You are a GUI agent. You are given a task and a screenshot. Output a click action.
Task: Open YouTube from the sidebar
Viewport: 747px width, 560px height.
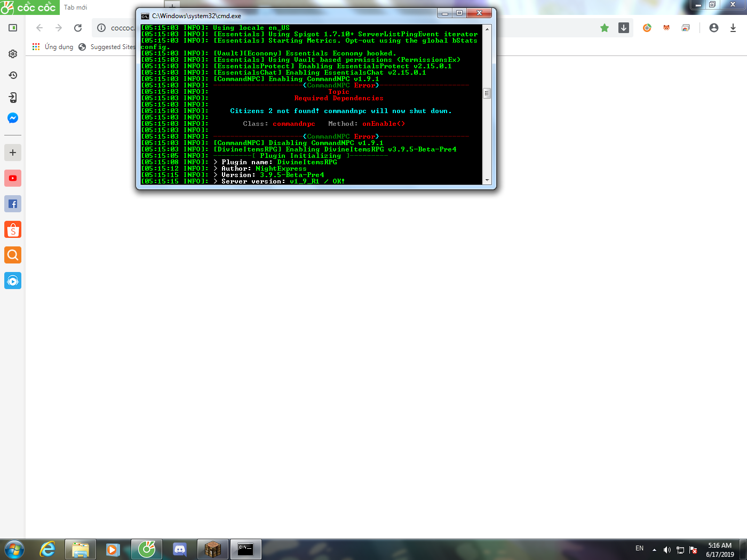click(x=13, y=178)
